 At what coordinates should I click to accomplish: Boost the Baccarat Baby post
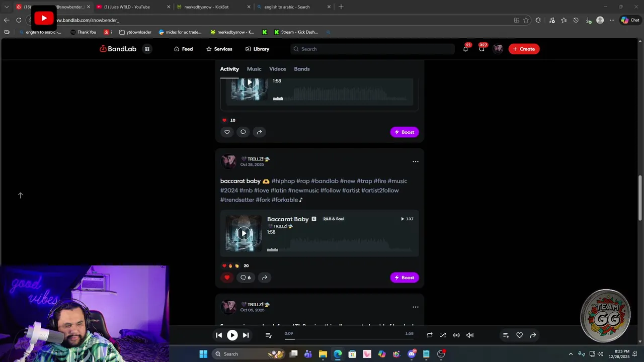[405, 278]
